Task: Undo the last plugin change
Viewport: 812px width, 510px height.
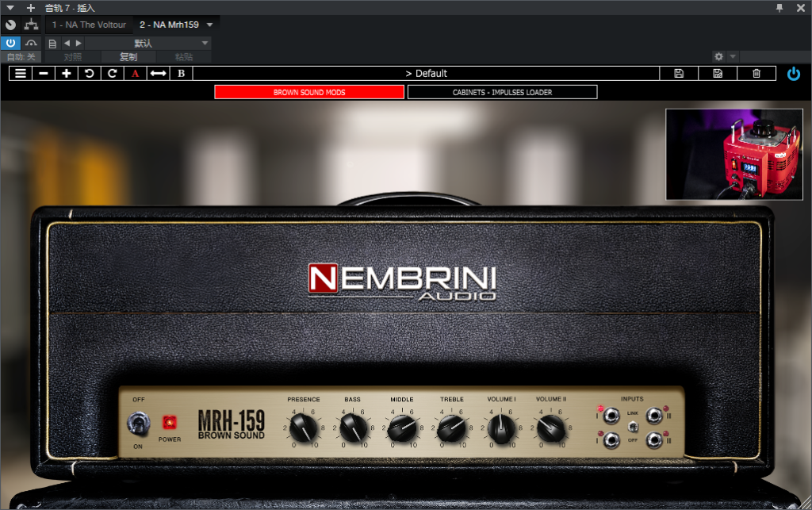Action: pos(89,74)
